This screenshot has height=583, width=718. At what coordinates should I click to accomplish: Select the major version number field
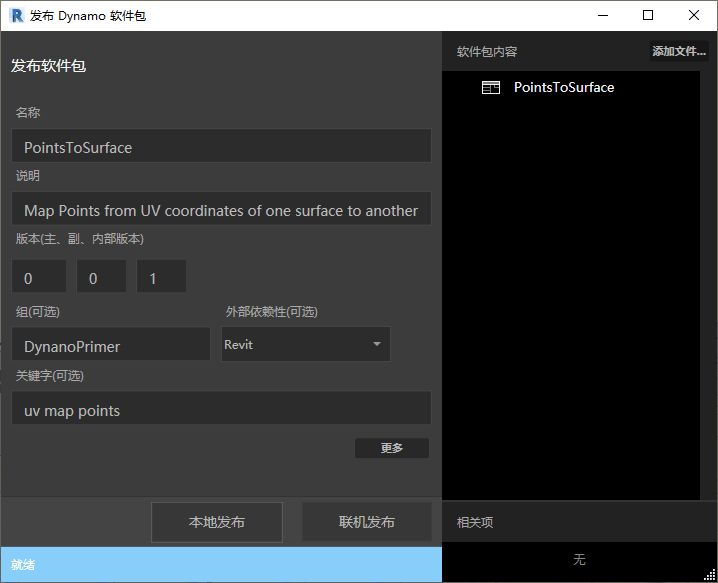pyautogui.click(x=39, y=278)
